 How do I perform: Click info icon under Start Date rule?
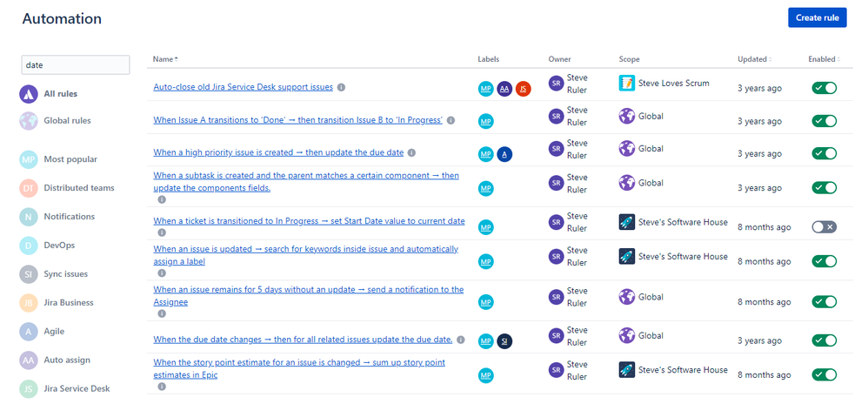tap(162, 232)
